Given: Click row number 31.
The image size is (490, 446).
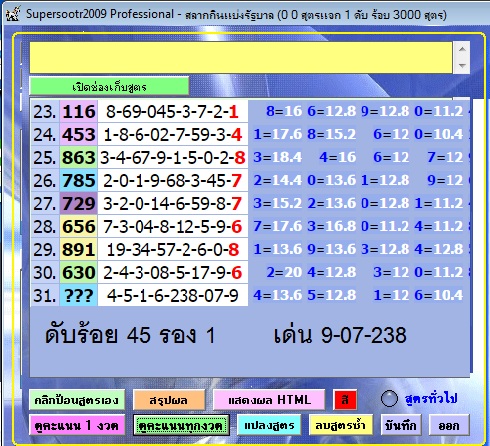Looking at the screenshot, I should coord(45,295).
